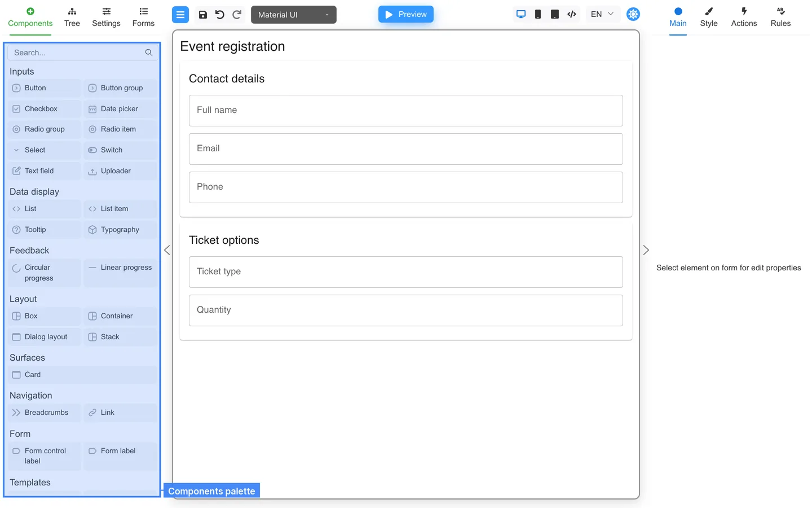
Task: Open the EN language dropdown
Action: pos(602,14)
